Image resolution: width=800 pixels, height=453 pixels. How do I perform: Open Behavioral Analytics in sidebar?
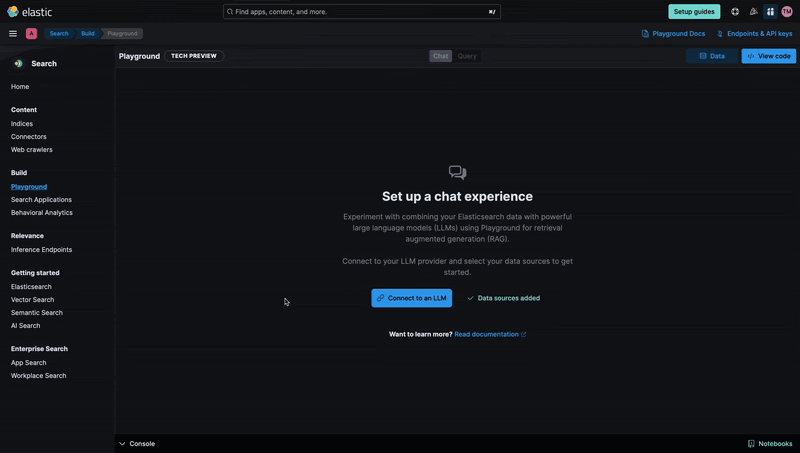[x=42, y=213]
